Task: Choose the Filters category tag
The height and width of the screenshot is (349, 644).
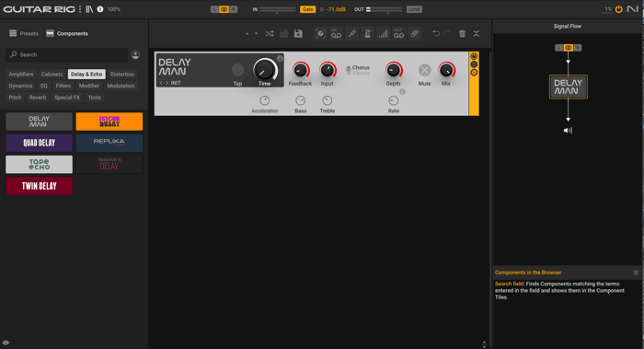Action: point(63,86)
